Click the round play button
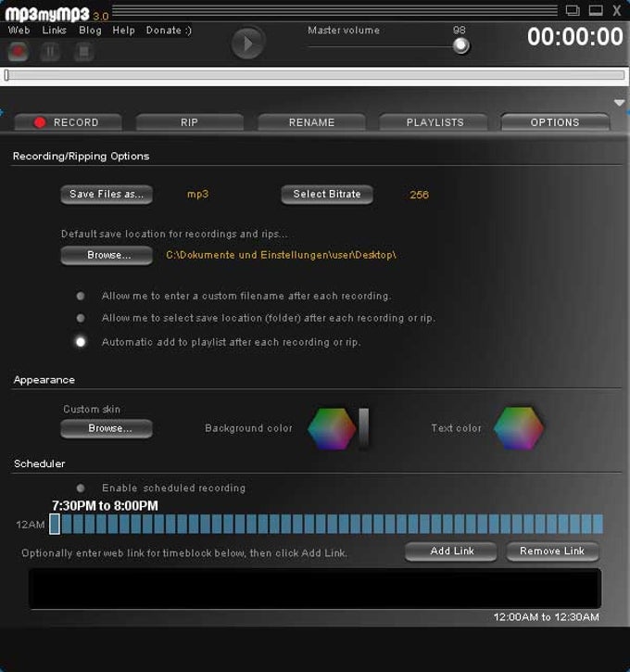 click(247, 43)
